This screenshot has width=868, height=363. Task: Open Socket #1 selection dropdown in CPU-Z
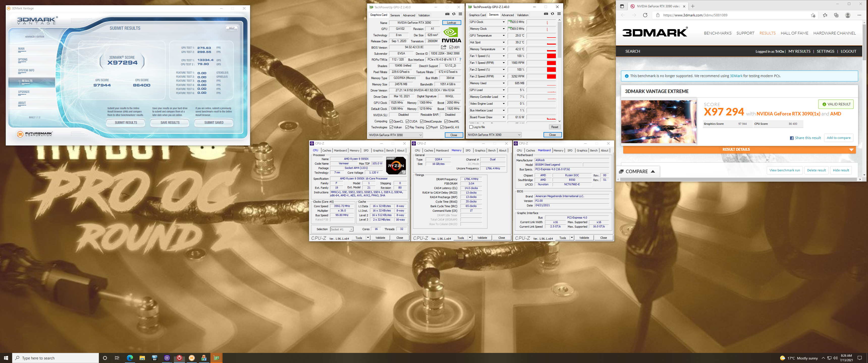tap(341, 229)
